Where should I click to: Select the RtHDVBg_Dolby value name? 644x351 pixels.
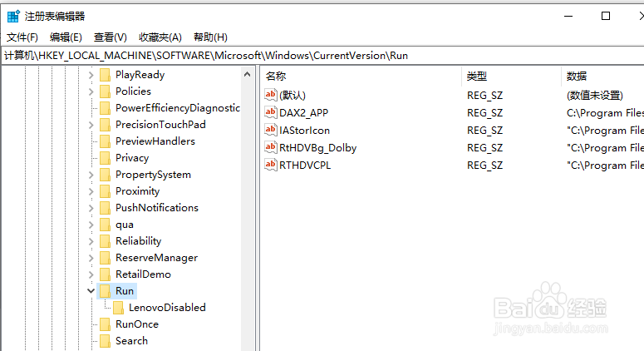318,147
